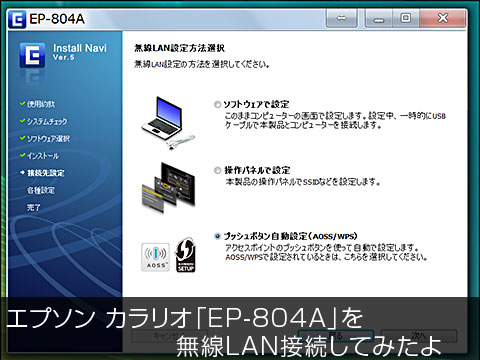Click the Install Navi Epson logo icon
The image size is (480, 360).
pyautogui.click(x=32, y=55)
